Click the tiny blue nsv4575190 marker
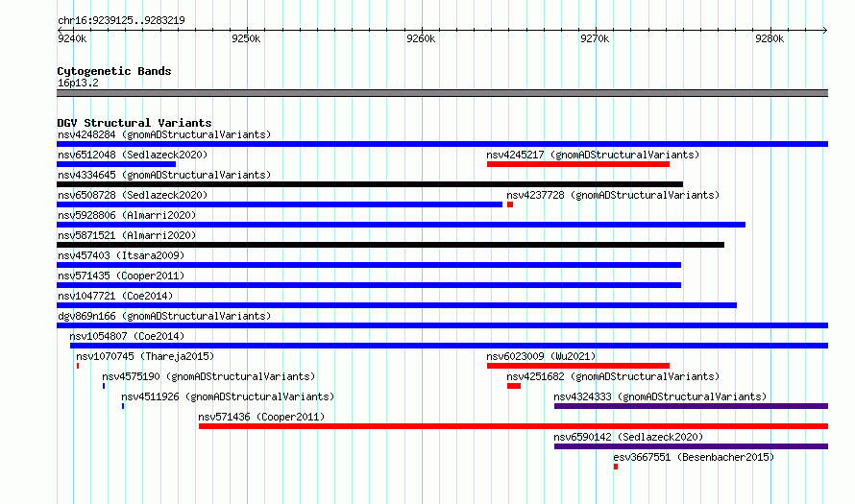 tap(104, 386)
